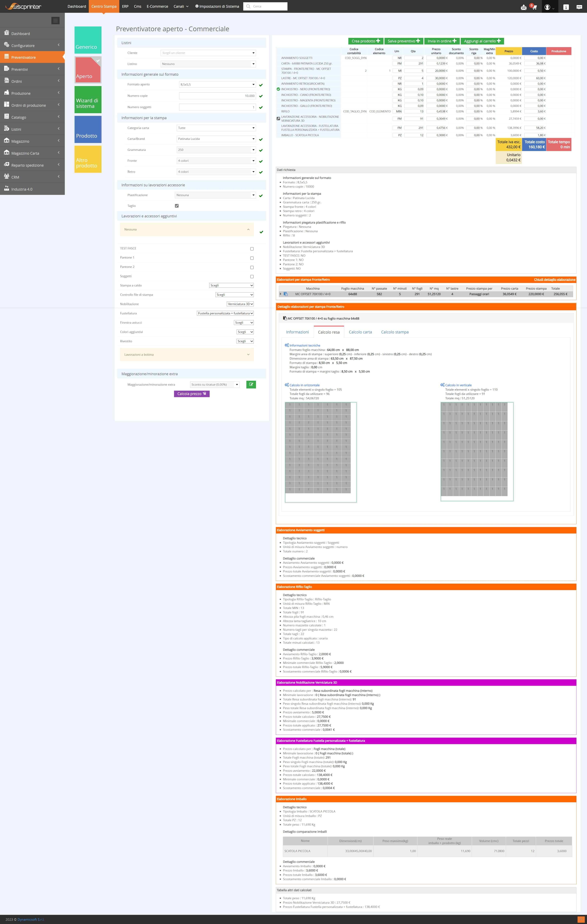
Task: Collapse the Nessuna accordion panel
Action: (x=187, y=230)
